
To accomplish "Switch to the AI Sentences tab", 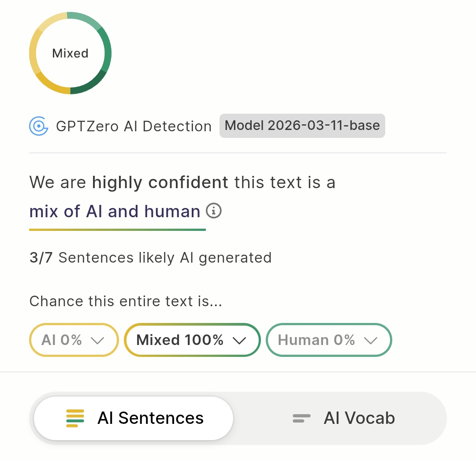I will pyautogui.click(x=133, y=418).
